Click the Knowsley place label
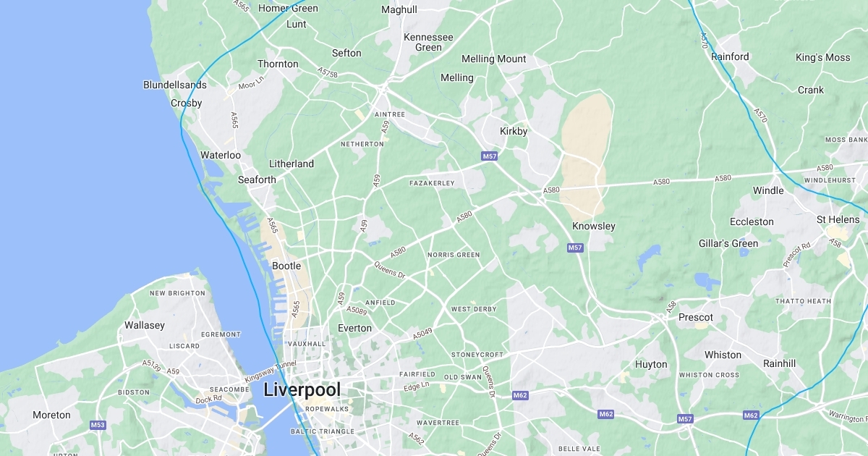The image size is (868, 456). [594, 226]
